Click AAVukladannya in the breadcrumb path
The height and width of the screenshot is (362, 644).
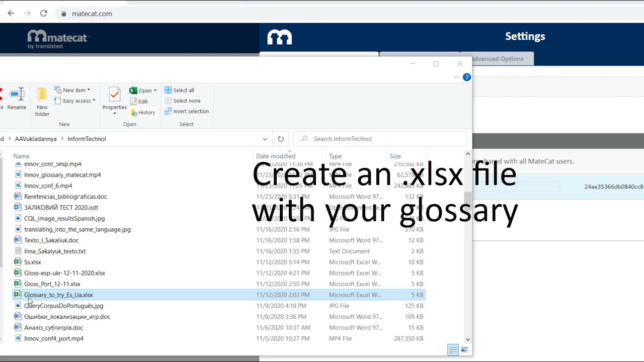[36, 139]
